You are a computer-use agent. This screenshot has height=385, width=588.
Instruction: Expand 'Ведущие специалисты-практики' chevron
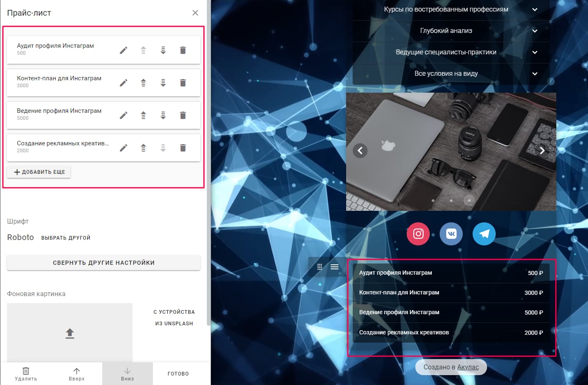pyautogui.click(x=534, y=52)
